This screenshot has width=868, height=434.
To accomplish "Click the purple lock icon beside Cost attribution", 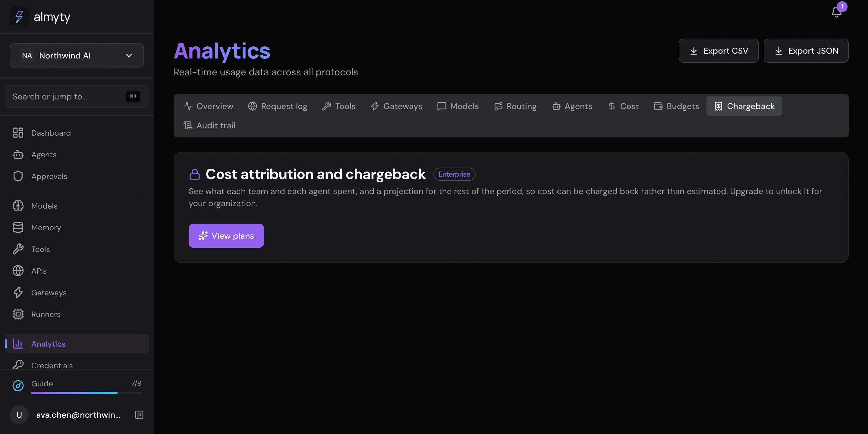I will (x=194, y=174).
